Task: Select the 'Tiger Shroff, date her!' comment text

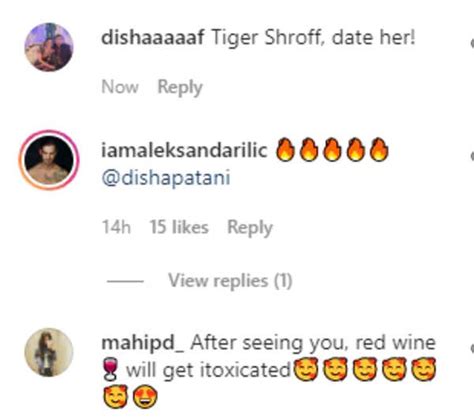Action: tap(313, 37)
